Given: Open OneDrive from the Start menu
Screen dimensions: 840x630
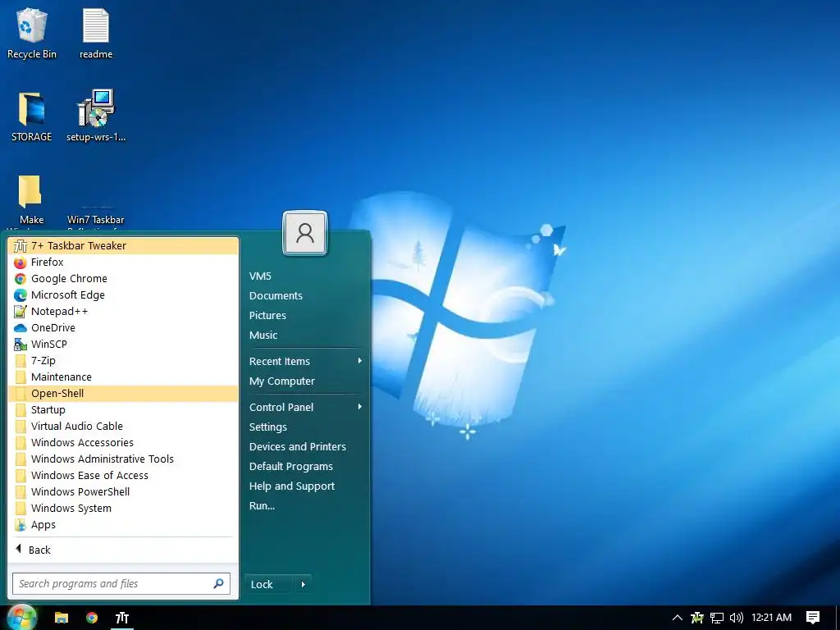Looking at the screenshot, I should [x=123, y=328].
